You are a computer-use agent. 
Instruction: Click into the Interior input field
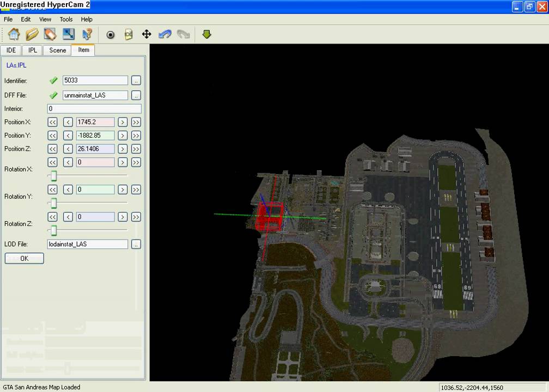[94, 108]
